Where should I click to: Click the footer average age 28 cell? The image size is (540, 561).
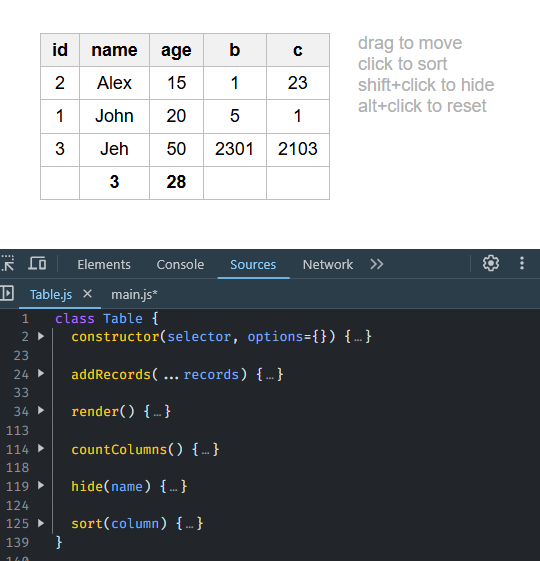pos(176,182)
